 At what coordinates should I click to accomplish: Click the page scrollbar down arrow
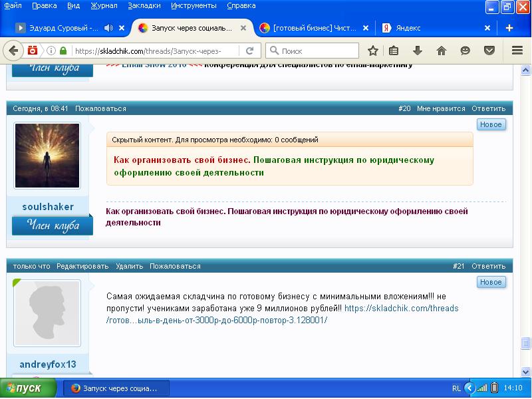pyautogui.click(x=525, y=372)
